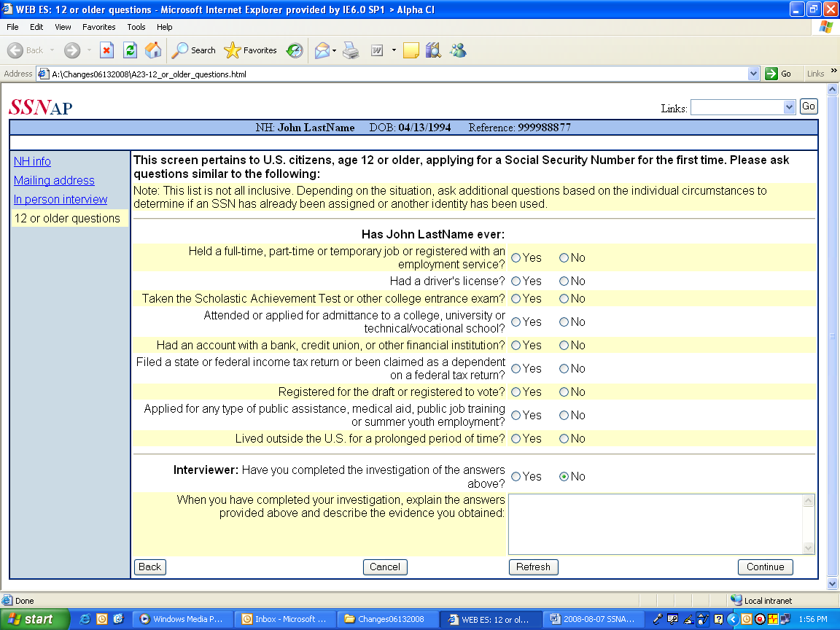Select Yes for investigation completed question

click(x=516, y=477)
